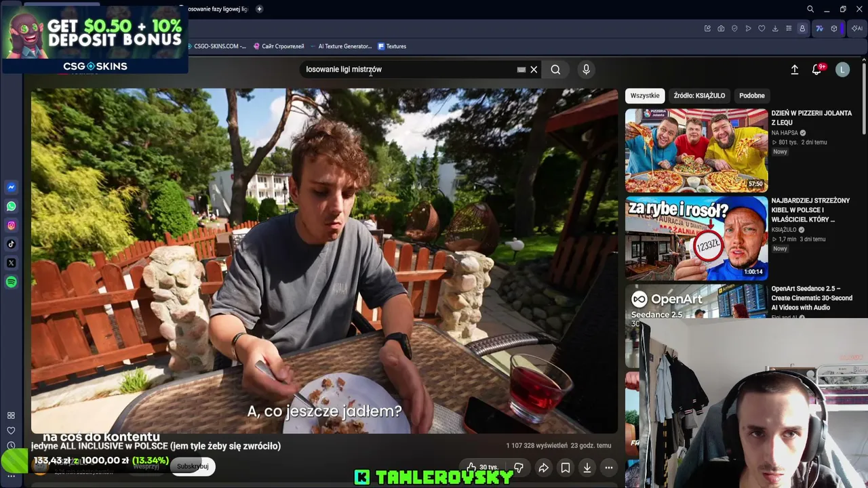Open the shield privacy protection icon
The height and width of the screenshot is (488, 868).
coord(734,28)
